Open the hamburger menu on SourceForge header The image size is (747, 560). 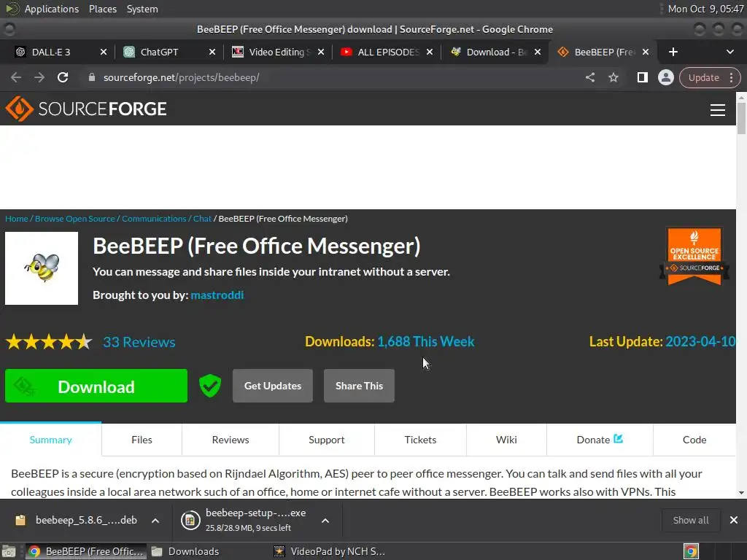718,110
